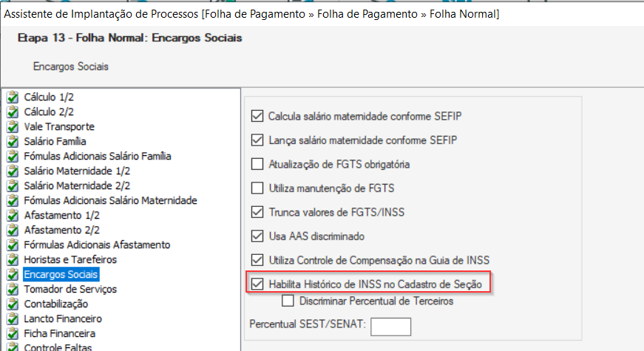Check Discriminar Percentual de Terceiros
Viewport: 644px width, 351px height.
point(288,301)
